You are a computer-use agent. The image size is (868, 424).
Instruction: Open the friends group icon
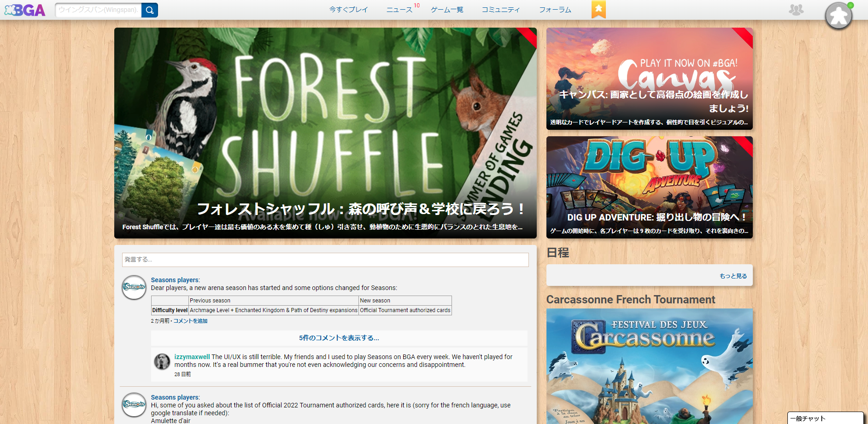(x=796, y=10)
